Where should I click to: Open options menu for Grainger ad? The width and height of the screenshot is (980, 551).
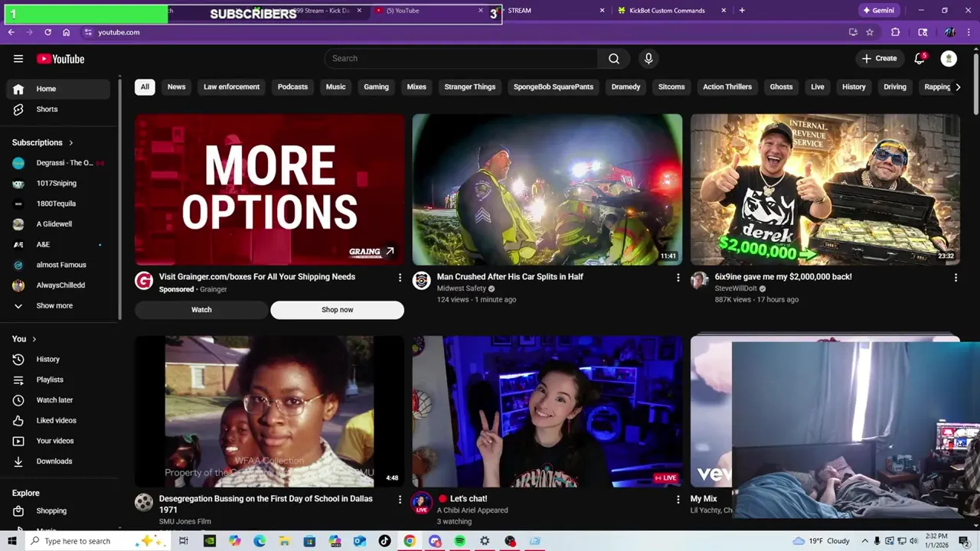coord(400,278)
